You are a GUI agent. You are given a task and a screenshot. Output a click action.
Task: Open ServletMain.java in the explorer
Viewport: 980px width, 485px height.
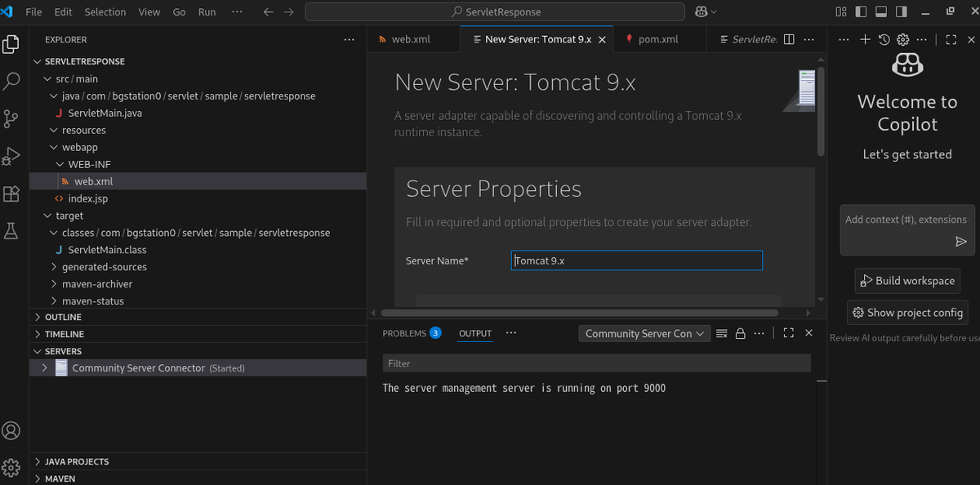click(105, 113)
